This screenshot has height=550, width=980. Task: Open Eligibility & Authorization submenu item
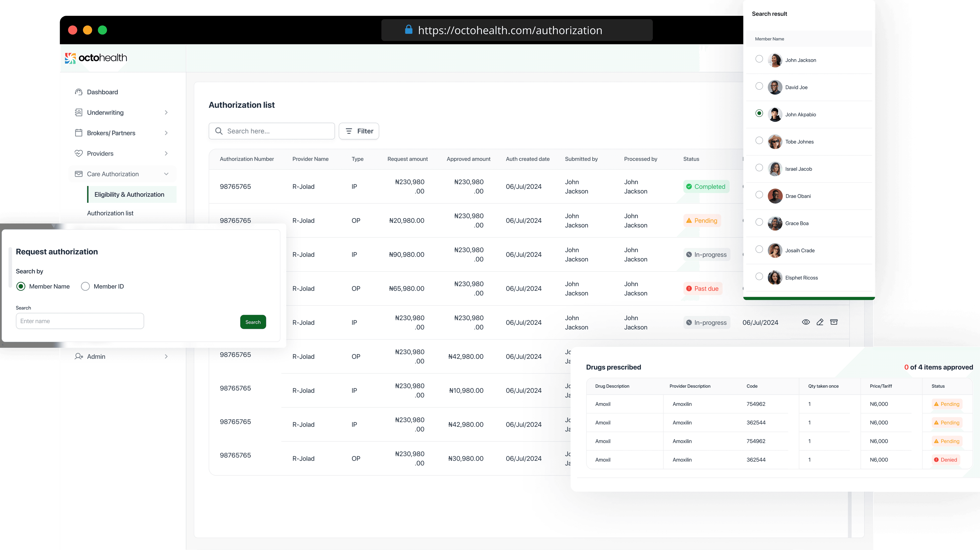(x=129, y=194)
